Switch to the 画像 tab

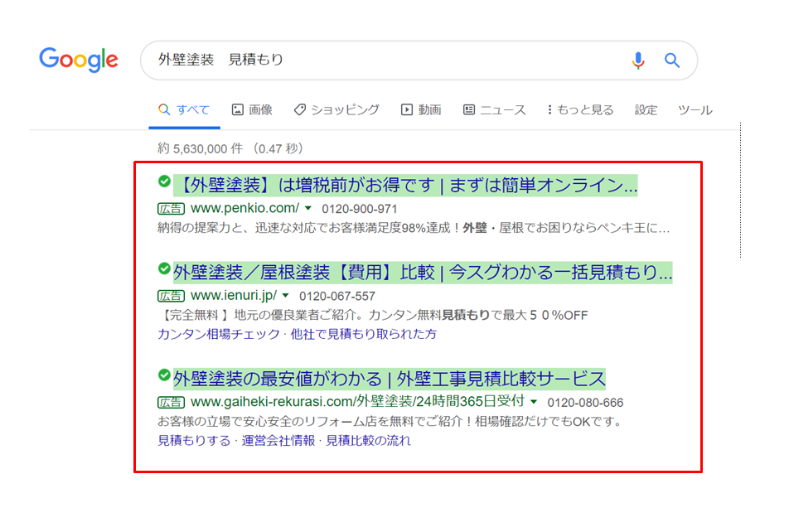pyautogui.click(x=252, y=109)
